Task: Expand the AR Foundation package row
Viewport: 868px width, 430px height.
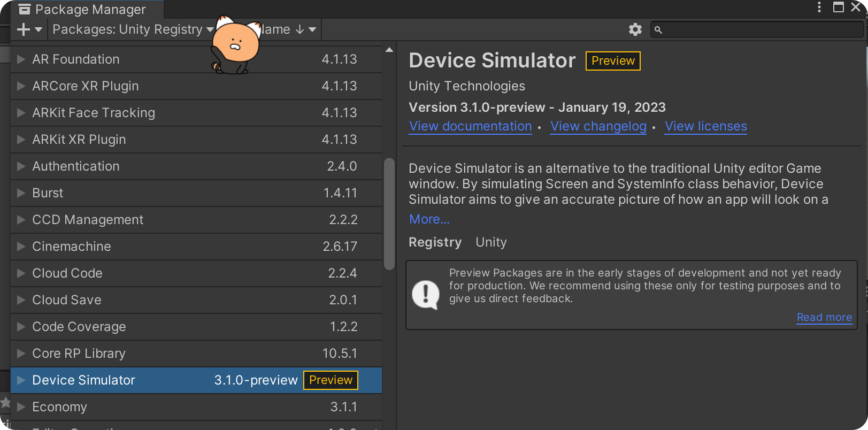Action: point(21,59)
